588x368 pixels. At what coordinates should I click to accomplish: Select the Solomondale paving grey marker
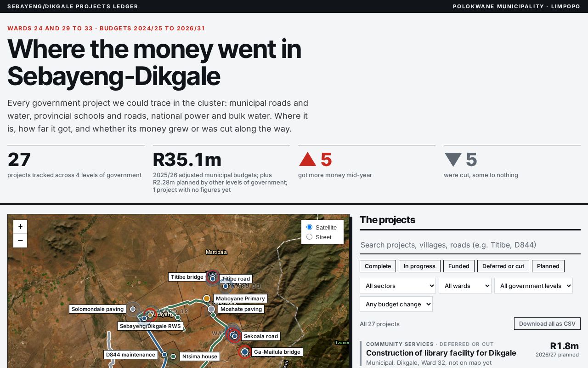(x=133, y=309)
